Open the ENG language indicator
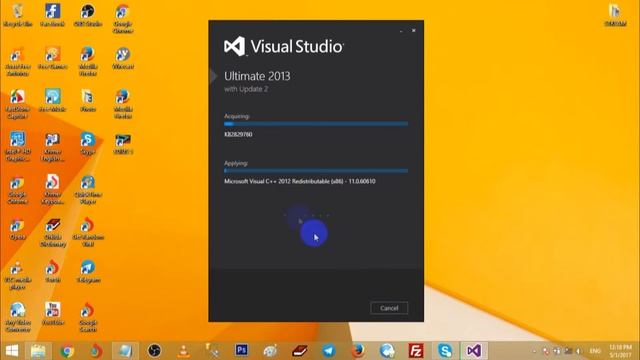 point(595,351)
